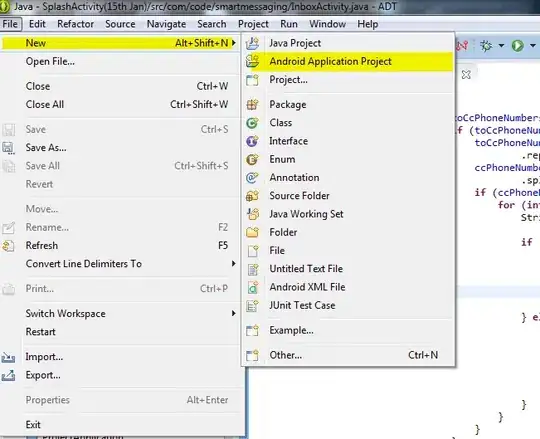Open the Run menu

coord(289,24)
